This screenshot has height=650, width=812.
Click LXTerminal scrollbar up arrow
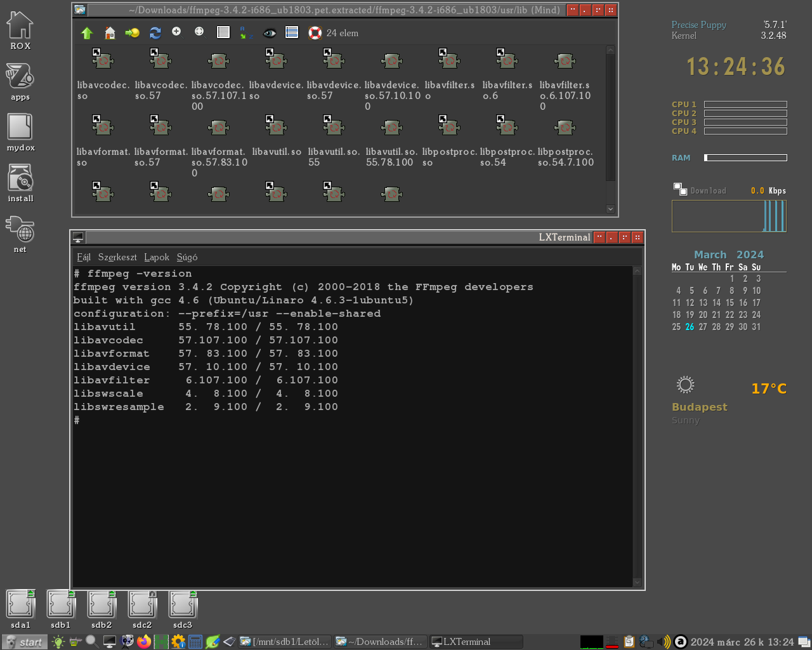(x=638, y=271)
